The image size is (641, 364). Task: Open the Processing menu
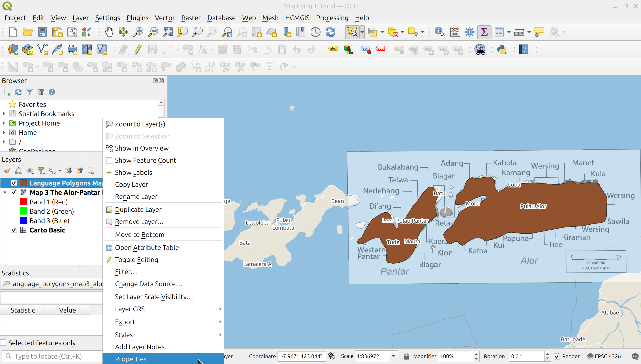click(332, 18)
